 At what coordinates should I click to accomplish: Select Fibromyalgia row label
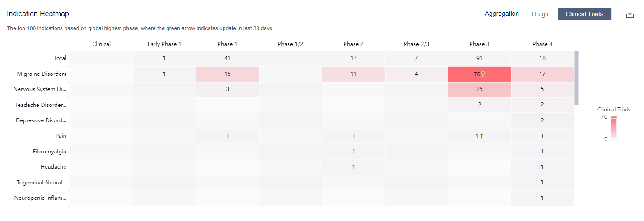coord(50,151)
